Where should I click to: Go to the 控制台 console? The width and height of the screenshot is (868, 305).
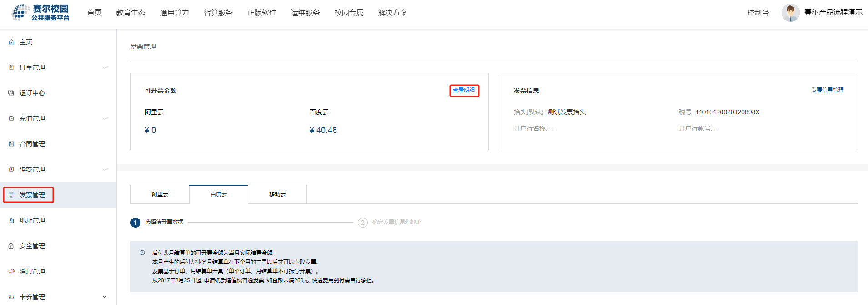[758, 13]
